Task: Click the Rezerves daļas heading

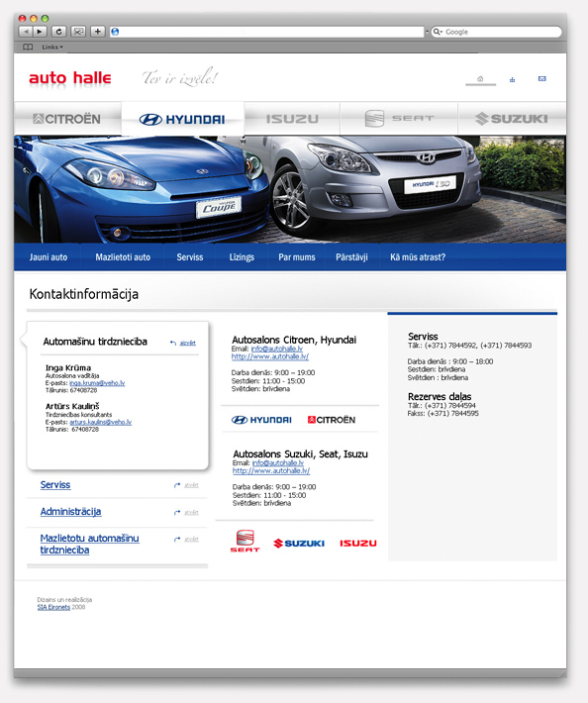Action: coord(440,397)
